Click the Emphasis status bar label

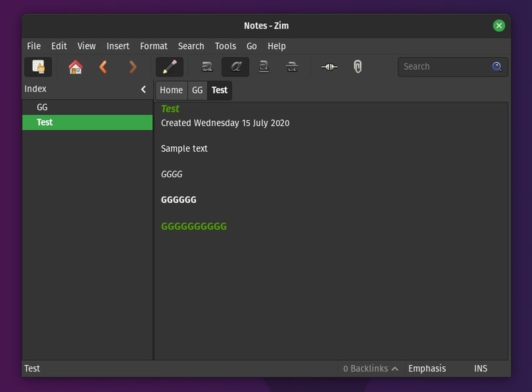427,369
